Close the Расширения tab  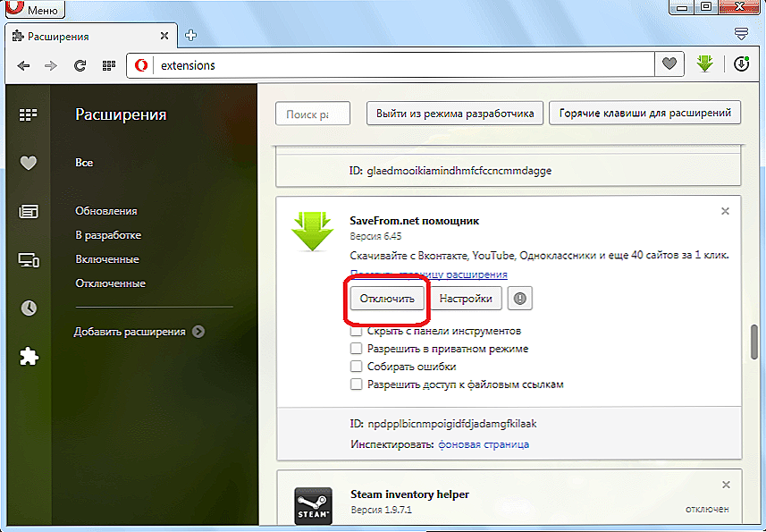[x=164, y=36]
